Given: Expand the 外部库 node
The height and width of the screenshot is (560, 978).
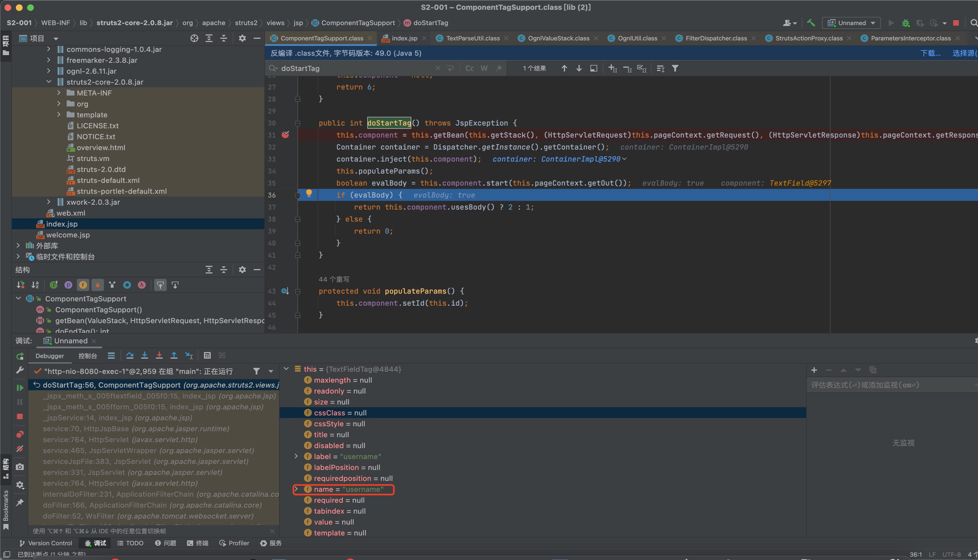Looking at the screenshot, I should click(x=18, y=245).
